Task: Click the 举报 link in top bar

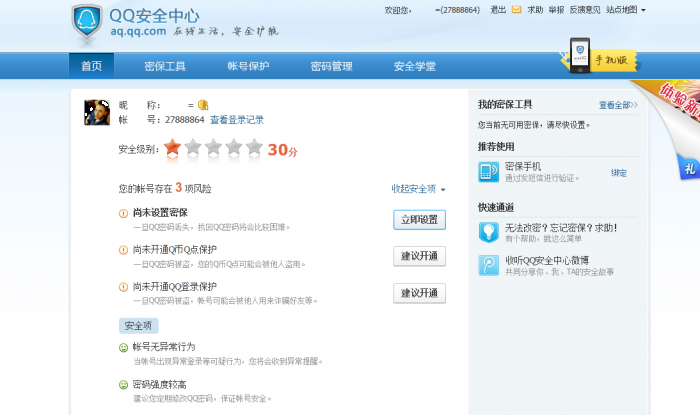Action: (x=556, y=9)
